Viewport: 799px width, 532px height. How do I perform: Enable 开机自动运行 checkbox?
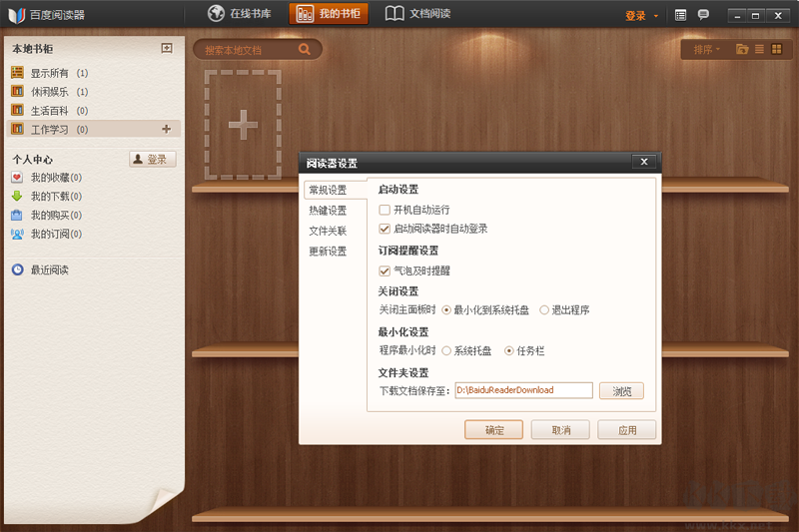tap(385, 210)
